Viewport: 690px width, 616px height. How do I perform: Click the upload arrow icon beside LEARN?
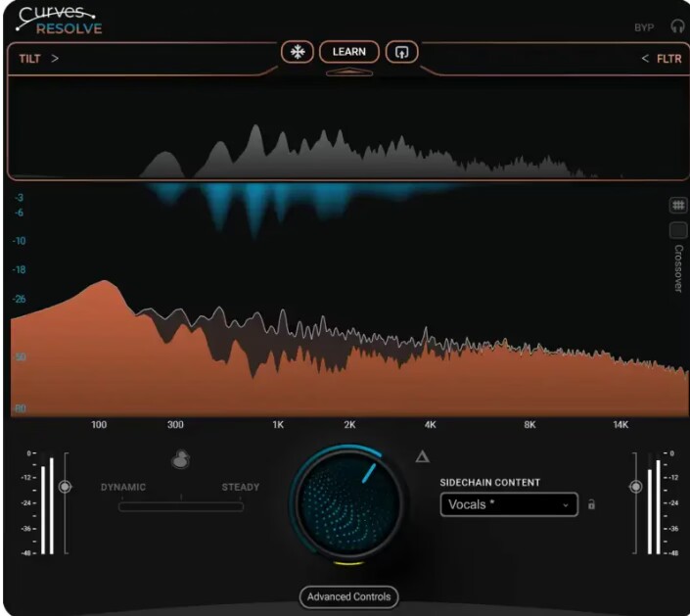[401, 52]
